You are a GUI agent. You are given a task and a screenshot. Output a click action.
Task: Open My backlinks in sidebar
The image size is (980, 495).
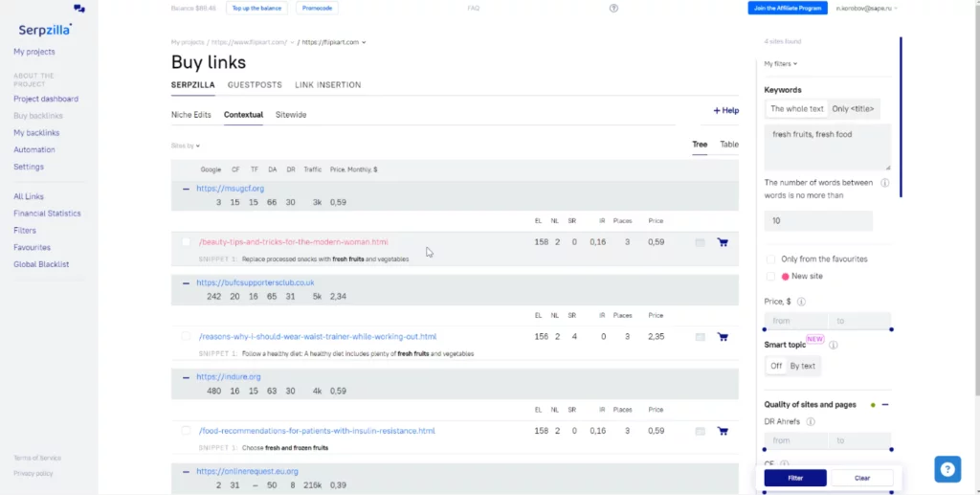point(36,133)
